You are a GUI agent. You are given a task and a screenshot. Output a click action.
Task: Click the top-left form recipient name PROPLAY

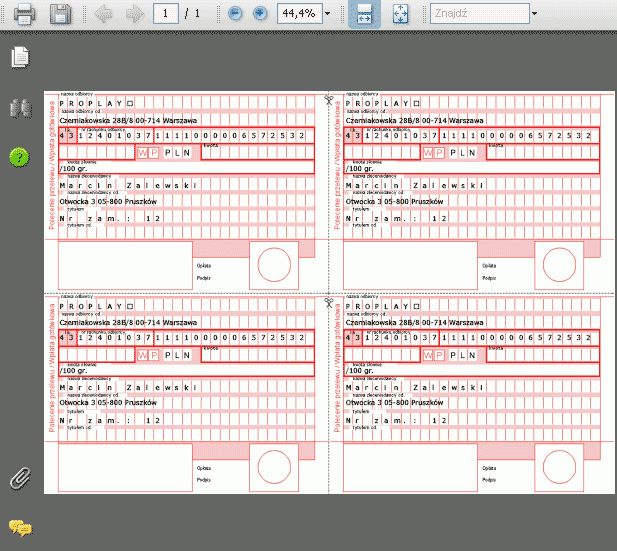[96, 104]
